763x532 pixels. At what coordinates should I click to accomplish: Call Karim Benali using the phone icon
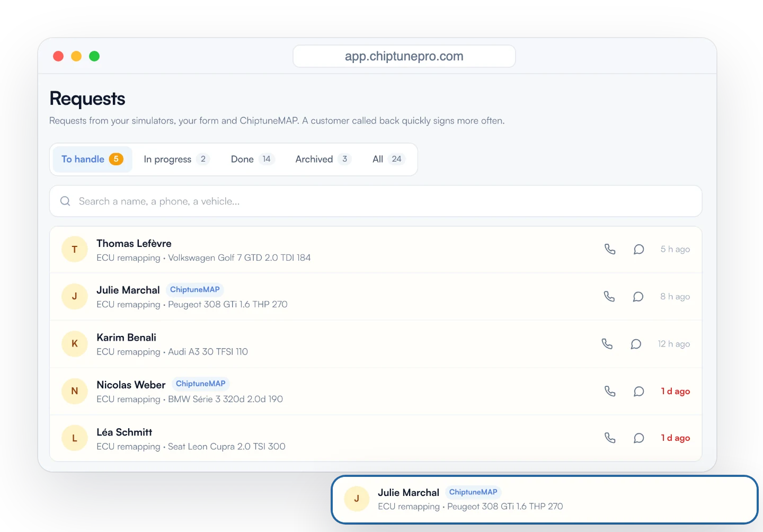[x=607, y=344]
